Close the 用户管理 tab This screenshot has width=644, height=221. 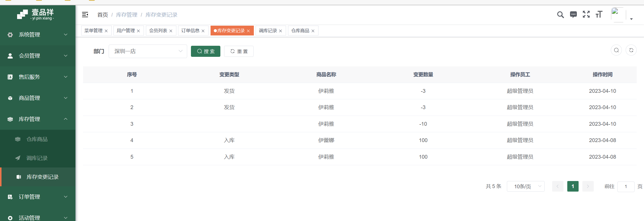(x=138, y=31)
